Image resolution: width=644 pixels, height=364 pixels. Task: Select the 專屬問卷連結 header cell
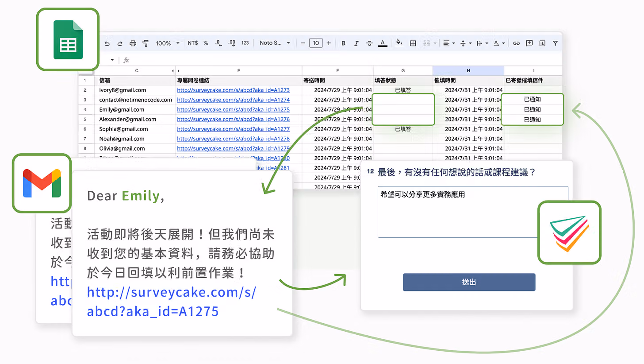tap(239, 81)
